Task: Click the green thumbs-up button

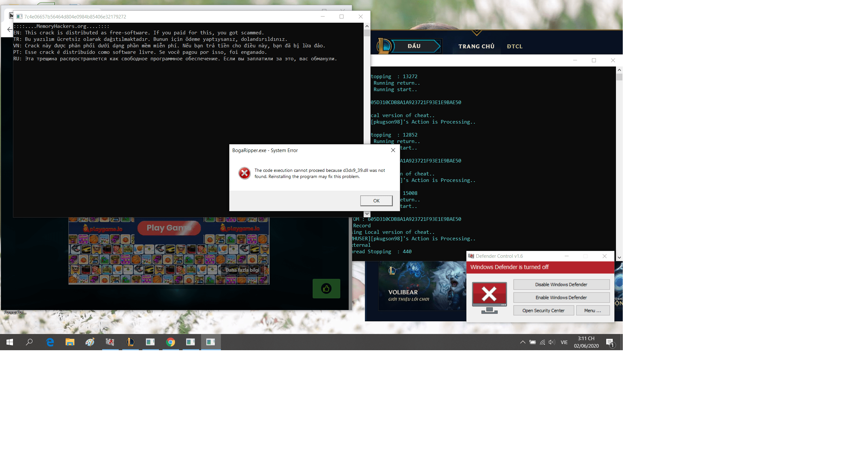Action: coord(326,288)
